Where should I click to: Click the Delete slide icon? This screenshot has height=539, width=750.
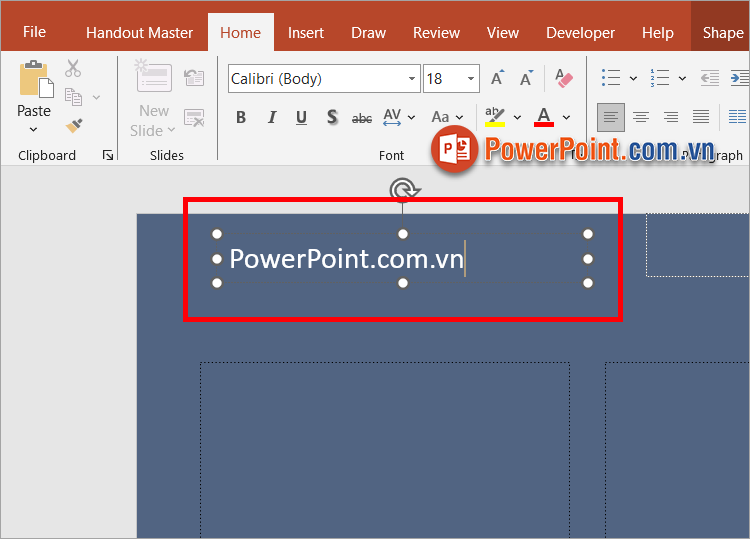point(194,117)
